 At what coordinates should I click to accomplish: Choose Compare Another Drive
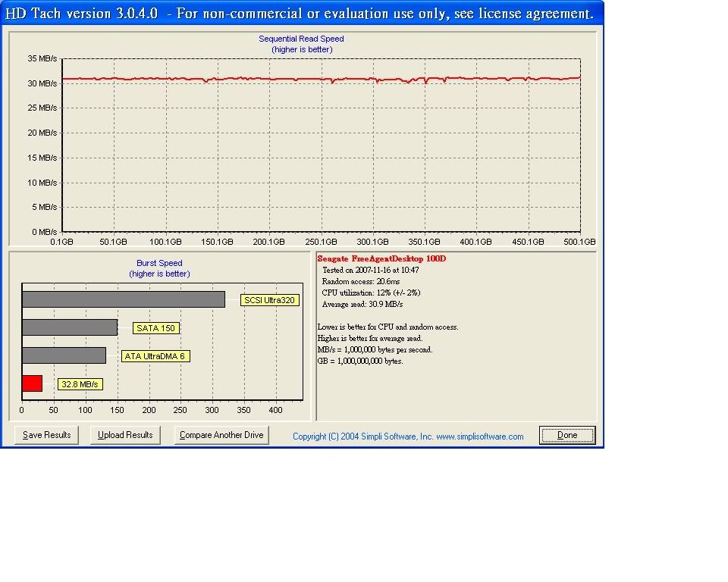tap(221, 435)
